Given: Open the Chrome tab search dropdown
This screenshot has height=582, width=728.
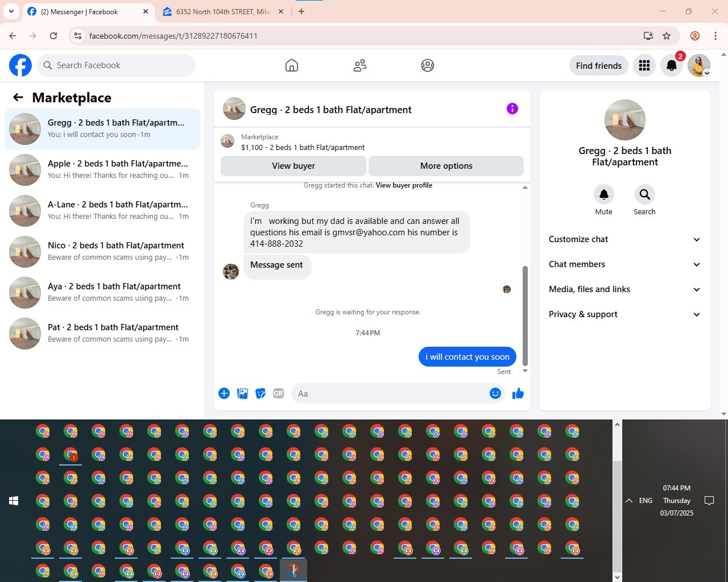Looking at the screenshot, I should click(x=11, y=11).
